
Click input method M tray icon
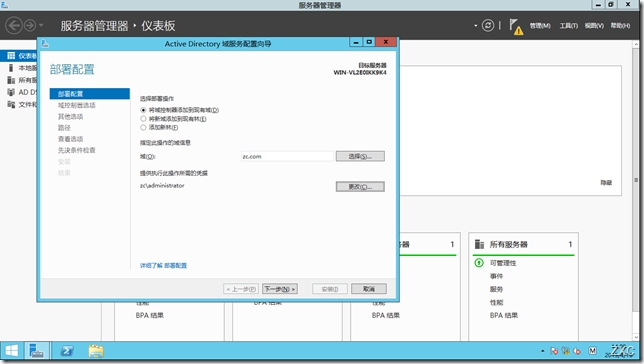point(592,351)
